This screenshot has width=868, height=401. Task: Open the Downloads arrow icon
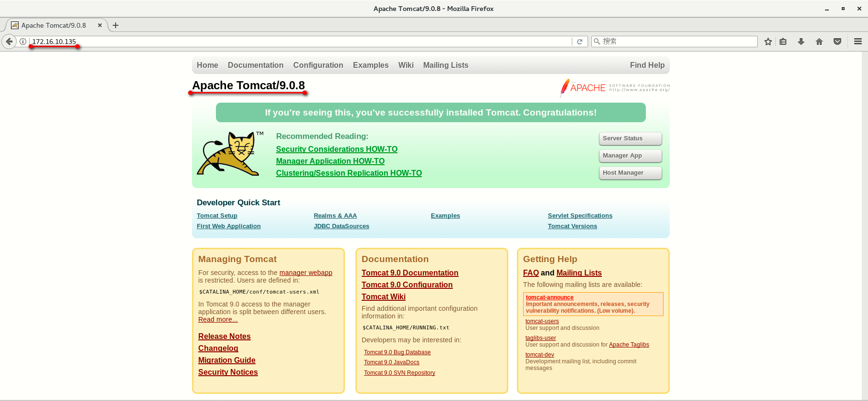801,42
